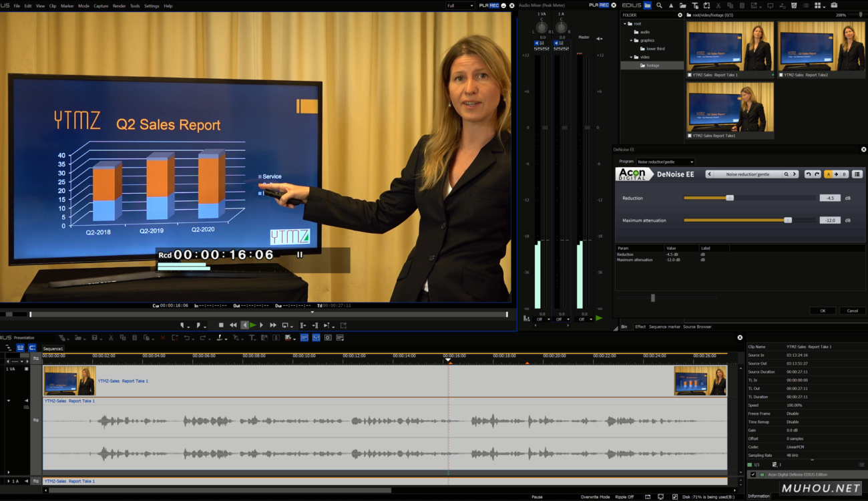Switch to the Effect tab
The image size is (868, 501).
point(640,327)
